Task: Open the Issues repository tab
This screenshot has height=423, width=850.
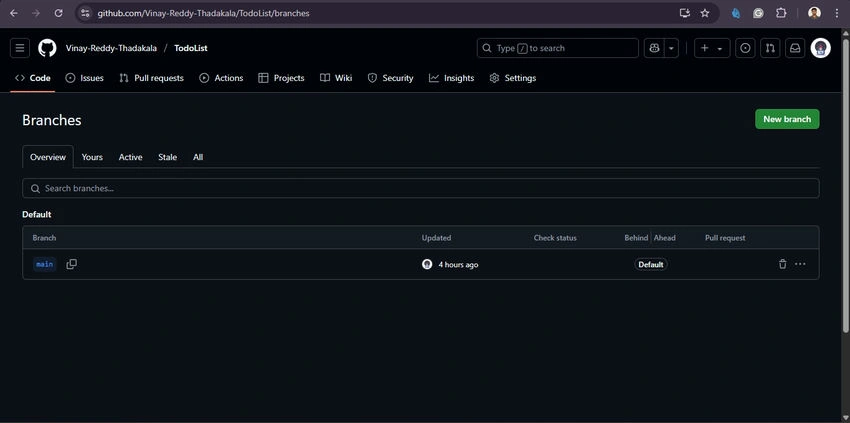Action: coord(85,78)
